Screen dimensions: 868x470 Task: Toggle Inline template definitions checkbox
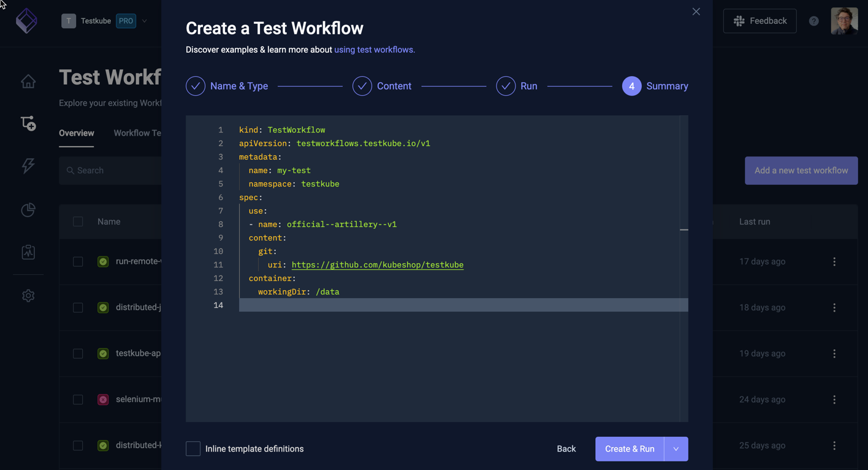point(193,449)
